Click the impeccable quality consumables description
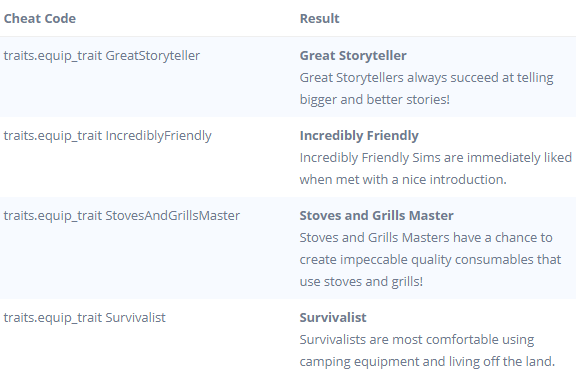This screenshot has width=576, height=378. point(430,260)
